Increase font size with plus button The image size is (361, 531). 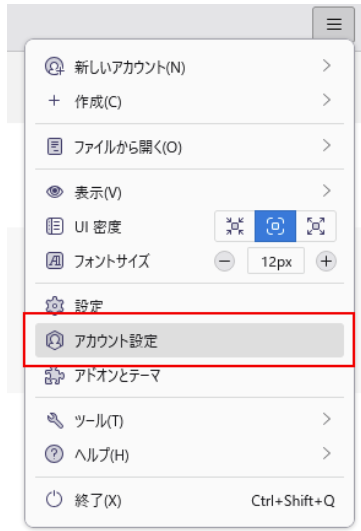[326, 261]
